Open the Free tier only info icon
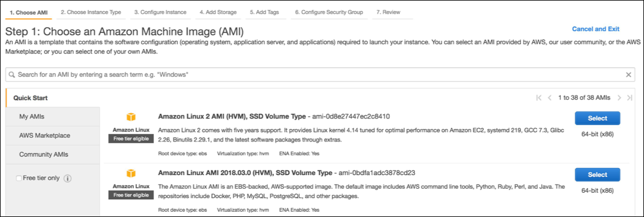Viewport: 644px width, 217px height. [x=68, y=178]
